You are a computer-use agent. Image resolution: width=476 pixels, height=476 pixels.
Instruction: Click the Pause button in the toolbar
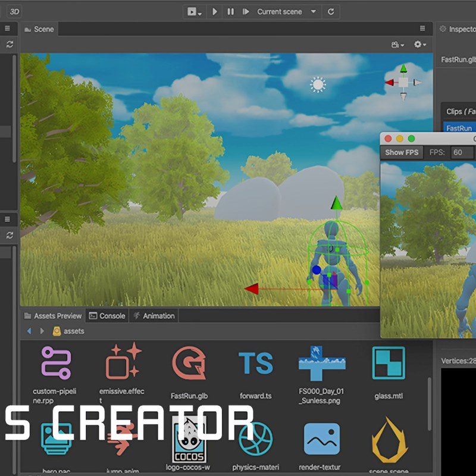click(230, 11)
